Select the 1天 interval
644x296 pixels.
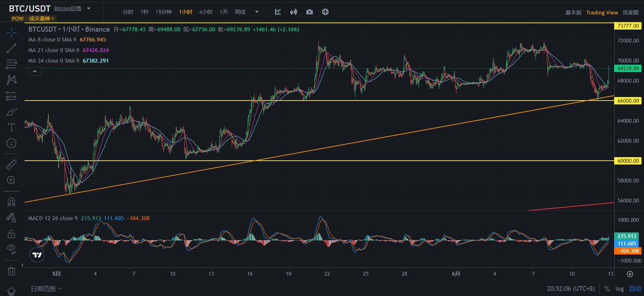[224, 12]
